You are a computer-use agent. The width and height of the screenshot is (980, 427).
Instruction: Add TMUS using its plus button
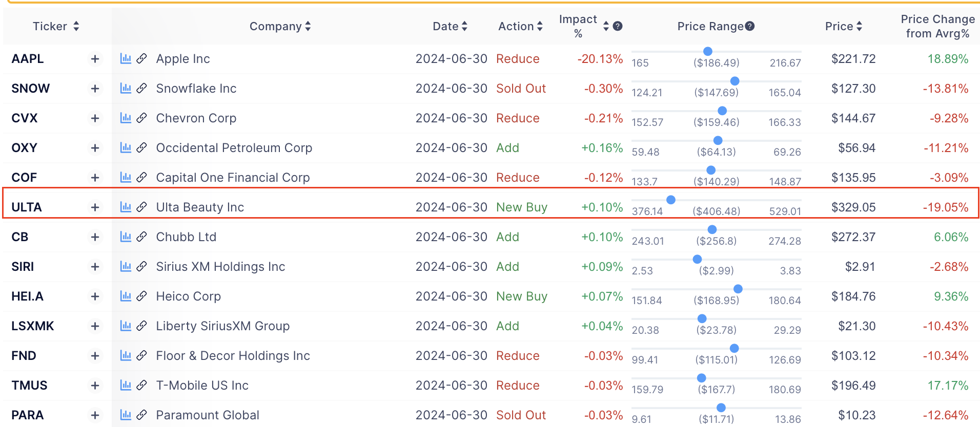click(x=95, y=386)
